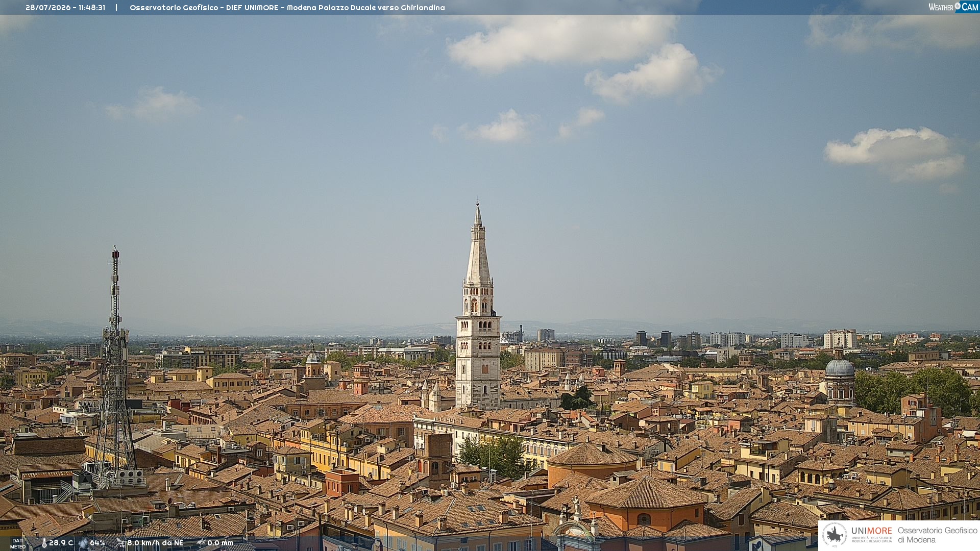Click the UNIMORE wordmark text

click(871, 531)
